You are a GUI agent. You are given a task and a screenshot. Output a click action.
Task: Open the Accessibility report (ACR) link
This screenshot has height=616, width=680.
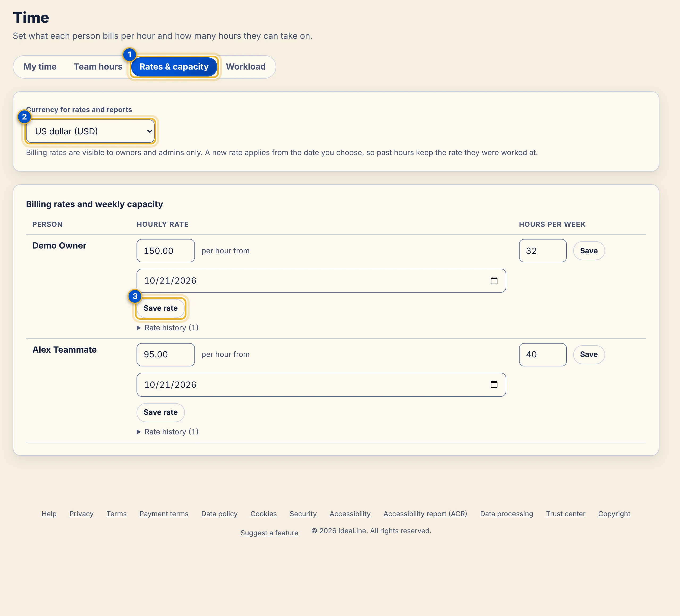click(x=425, y=514)
